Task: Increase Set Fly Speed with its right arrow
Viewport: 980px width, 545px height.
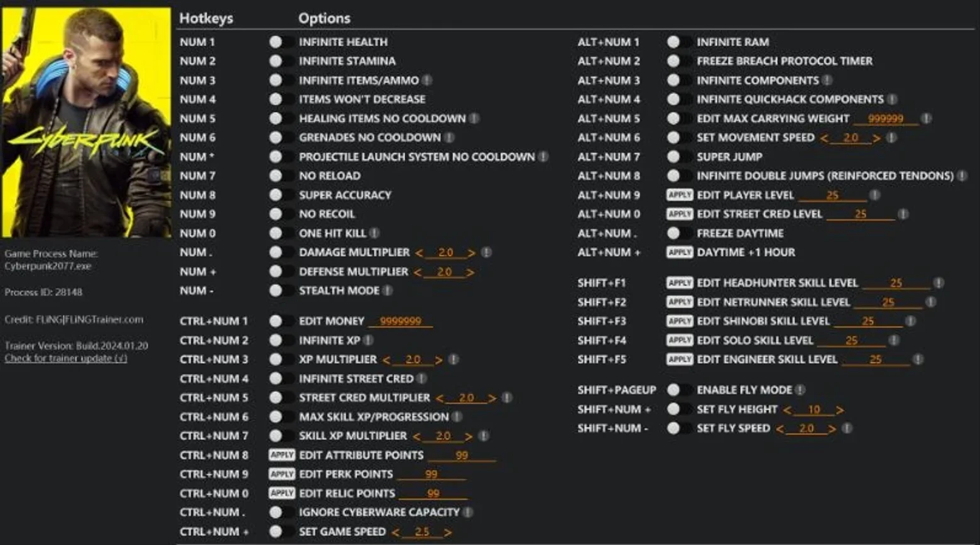Action: [x=832, y=429]
